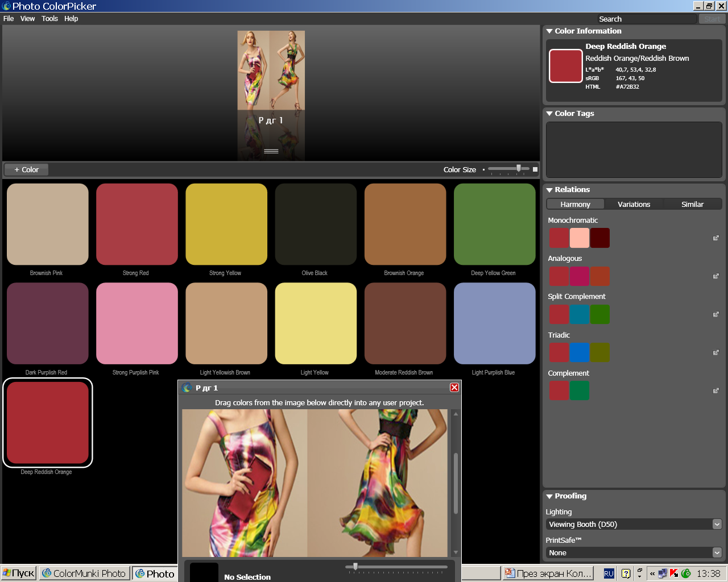Click light pink Monochromatic harmony swatch
This screenshot has height=582, width=728.
[x=580, y=238]
